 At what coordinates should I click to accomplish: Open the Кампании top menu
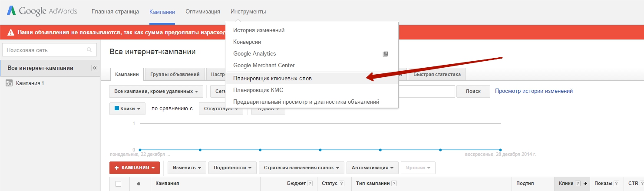click(162, 11)
